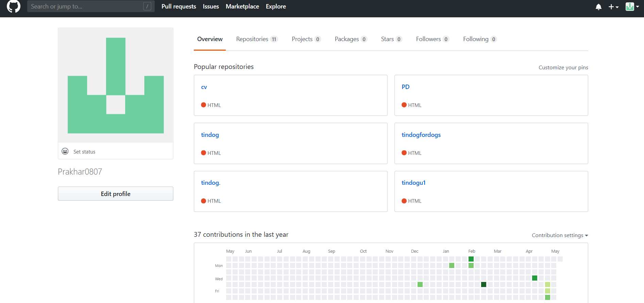Click the Edit profile button
The image size is (644, 303).
pos(116,194)
